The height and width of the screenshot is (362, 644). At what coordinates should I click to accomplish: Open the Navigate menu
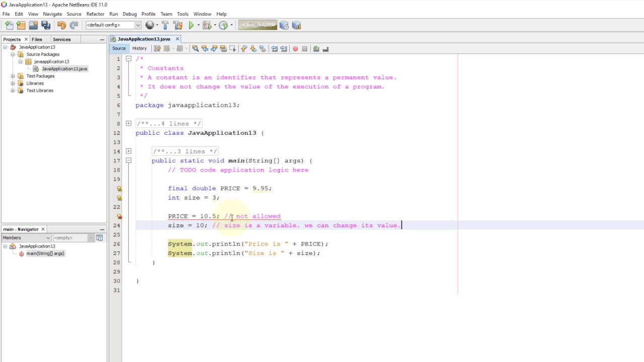[x=52, y=14]
